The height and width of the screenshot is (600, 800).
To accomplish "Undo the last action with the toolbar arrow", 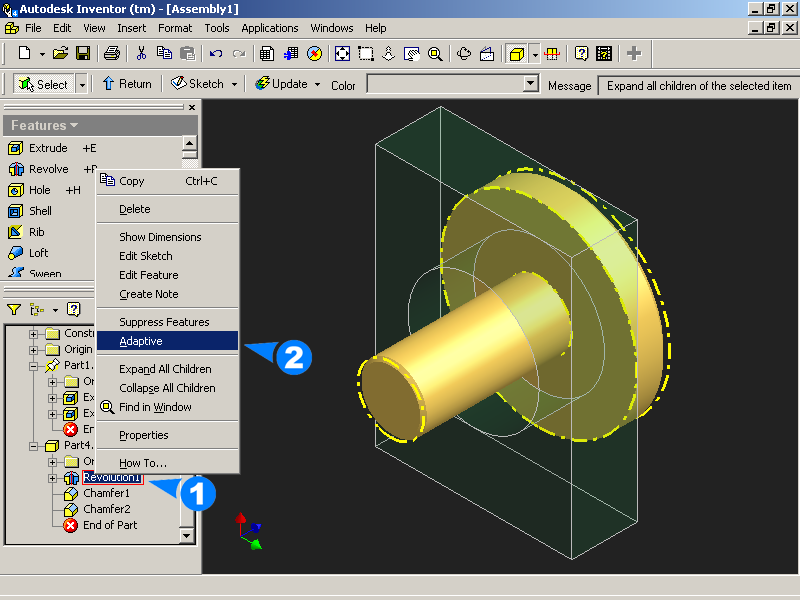I will tap(216, 54).
